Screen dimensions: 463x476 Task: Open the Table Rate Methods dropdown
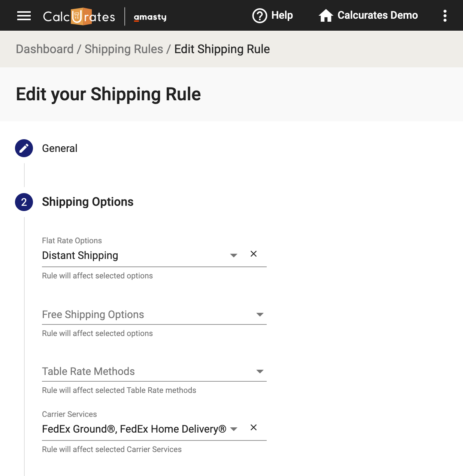[154, 372]
